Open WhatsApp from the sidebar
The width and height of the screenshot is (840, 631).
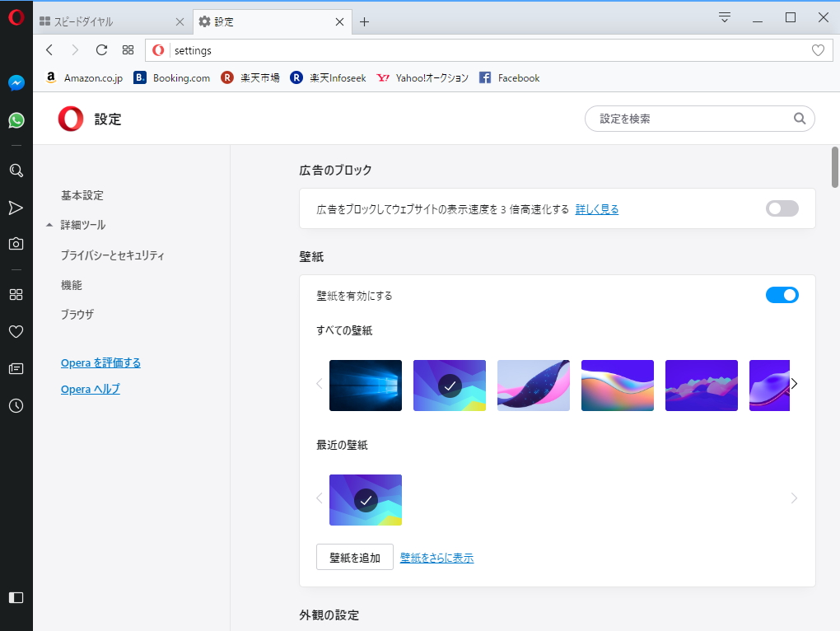[16, 119]
